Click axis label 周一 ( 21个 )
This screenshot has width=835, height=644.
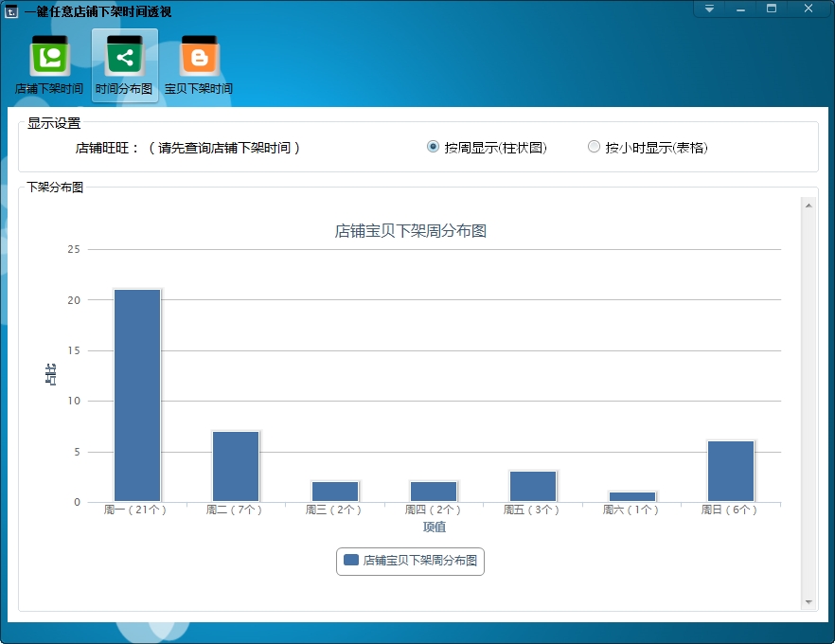tap(135, 510)
